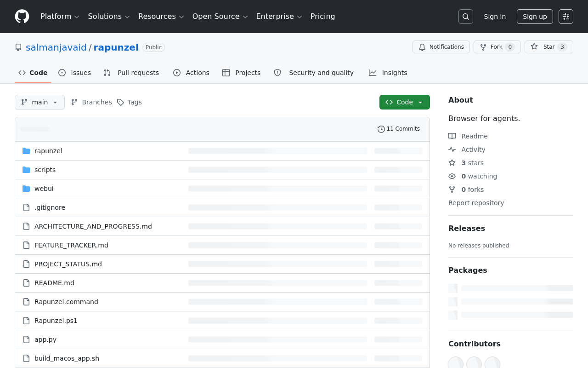Click the folder icon beside webui

pyautogui.click(x=26, y=189)
